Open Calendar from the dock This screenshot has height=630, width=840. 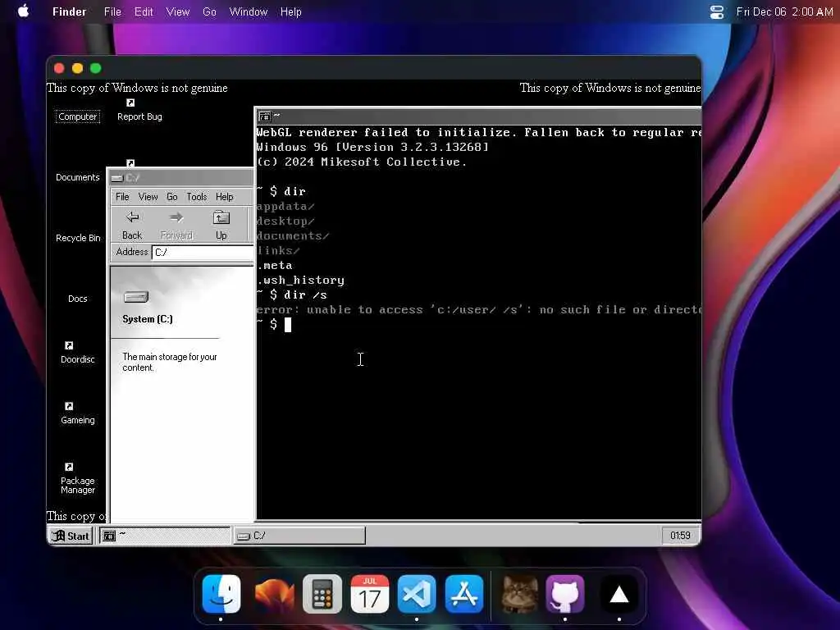tap(370, 594)
